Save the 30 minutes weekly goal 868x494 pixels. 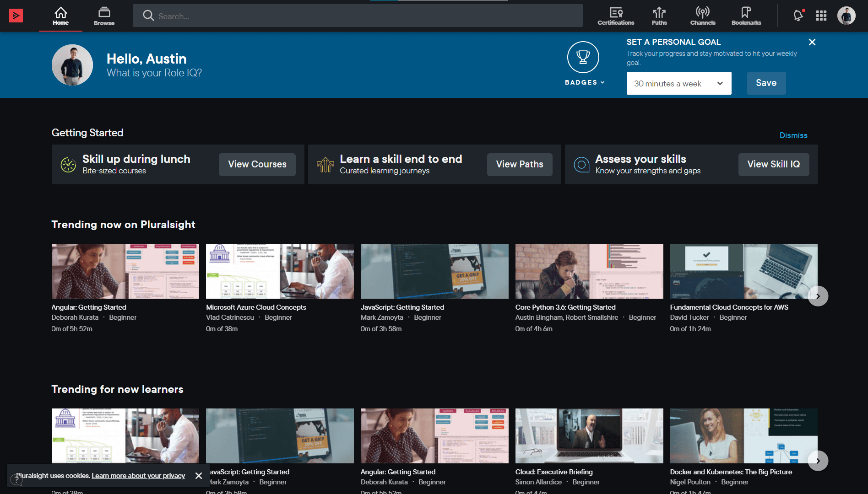(x=766, y=83)
